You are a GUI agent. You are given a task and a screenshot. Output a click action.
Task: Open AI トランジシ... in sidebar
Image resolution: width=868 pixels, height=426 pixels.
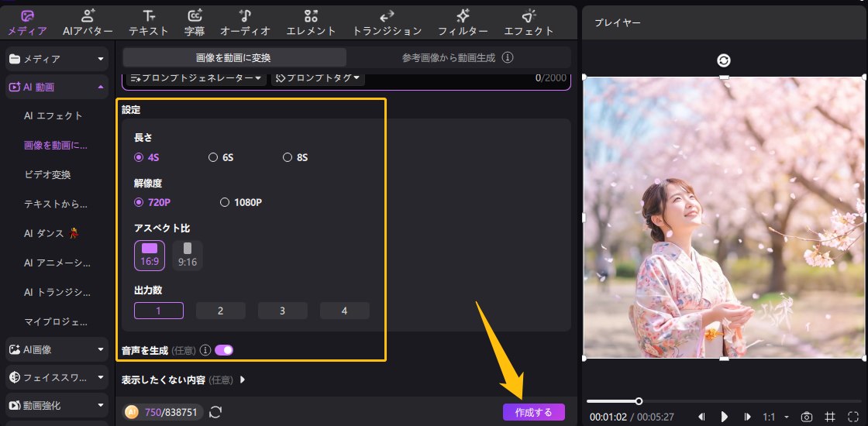pos(57,292)
